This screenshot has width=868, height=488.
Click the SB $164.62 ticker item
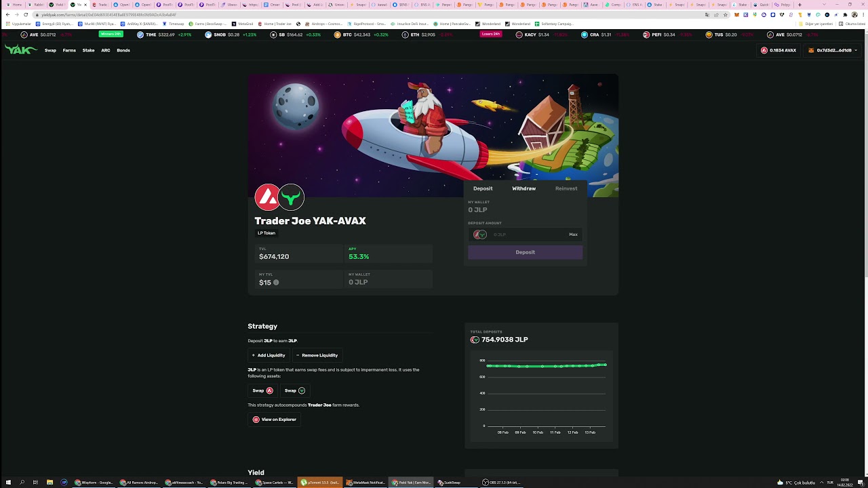pos(295,35)
